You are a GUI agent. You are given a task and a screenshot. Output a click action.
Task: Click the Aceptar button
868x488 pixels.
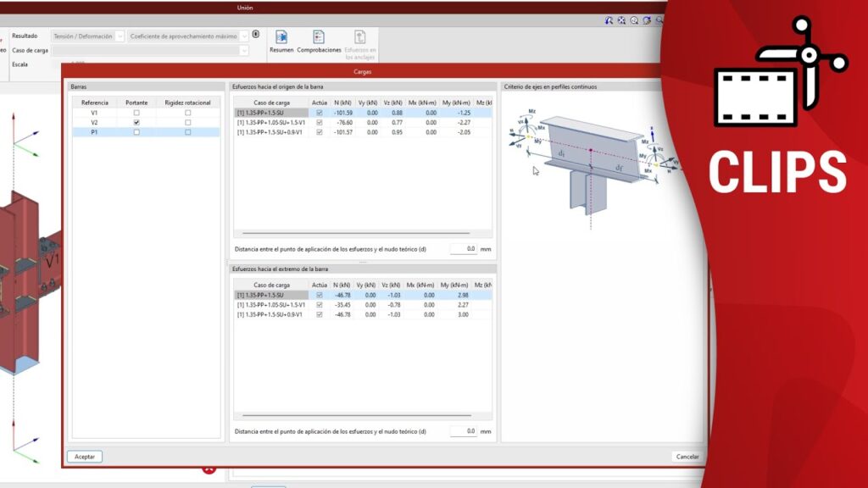click(85, 457)
